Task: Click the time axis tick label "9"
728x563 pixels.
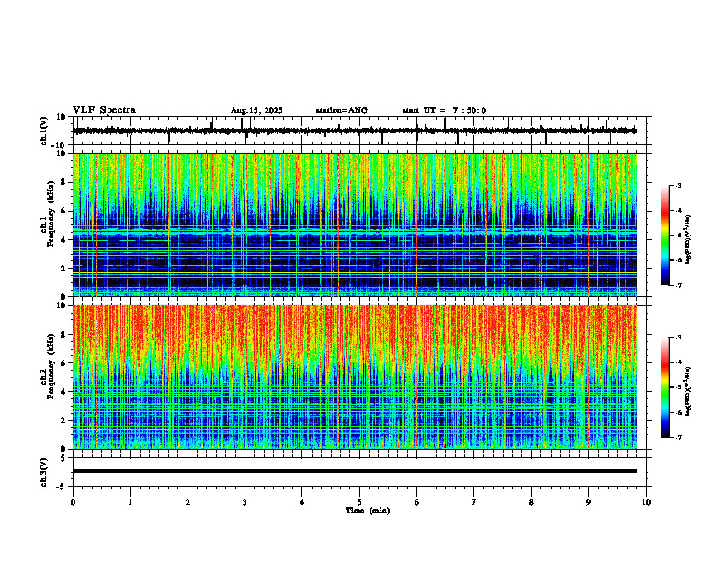Action: coord(588,502)
